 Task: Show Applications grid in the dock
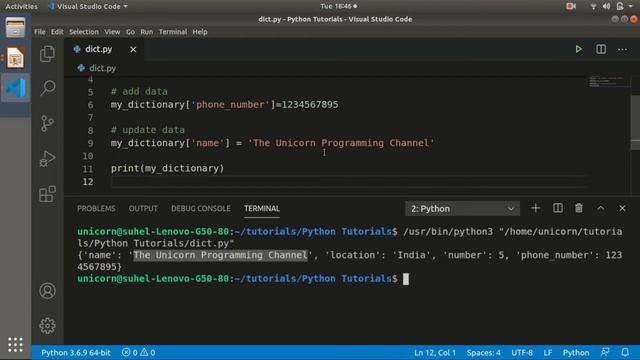[15, 345]
